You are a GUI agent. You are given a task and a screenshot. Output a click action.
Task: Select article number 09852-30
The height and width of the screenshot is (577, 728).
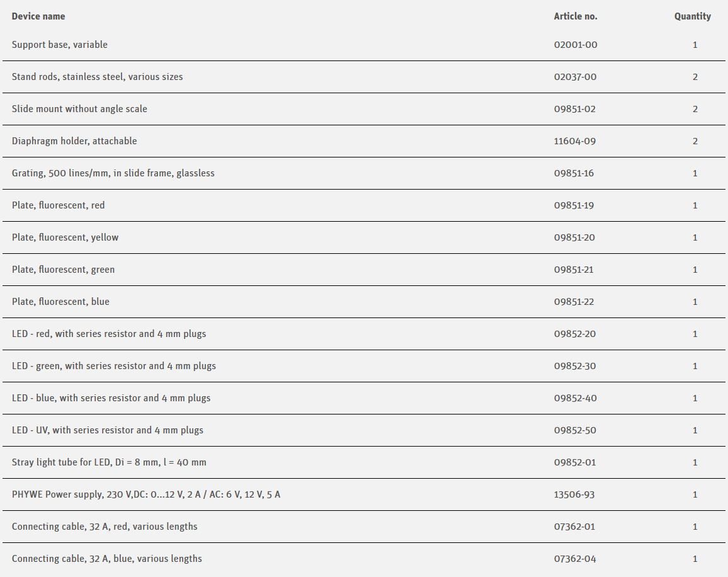pyautogui.click(x=574, y=366)
